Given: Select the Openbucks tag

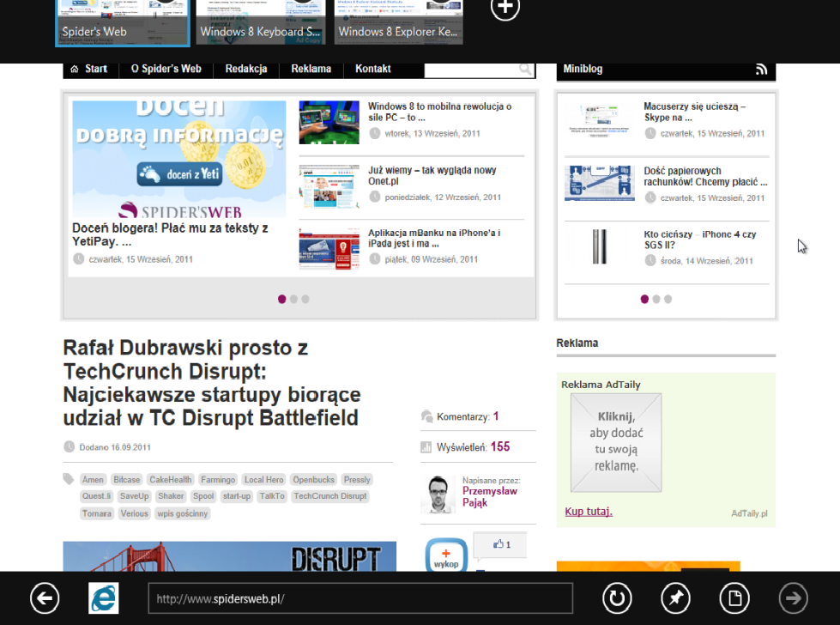Looking at the screenshot, I should click(x=313, y=480).
